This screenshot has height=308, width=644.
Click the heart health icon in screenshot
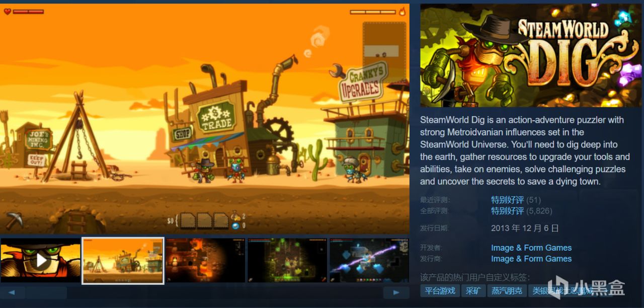8,11
